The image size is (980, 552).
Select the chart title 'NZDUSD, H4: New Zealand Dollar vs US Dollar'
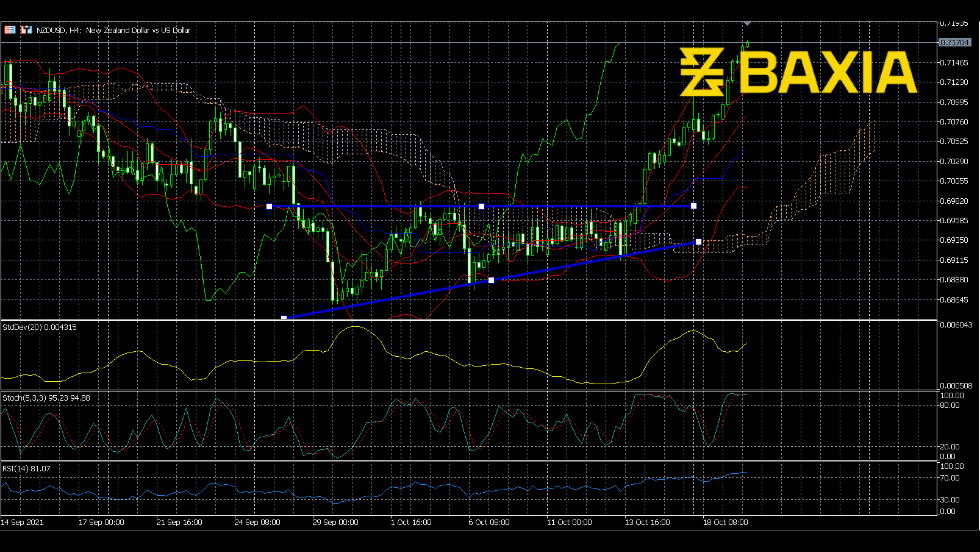point(113,30)
